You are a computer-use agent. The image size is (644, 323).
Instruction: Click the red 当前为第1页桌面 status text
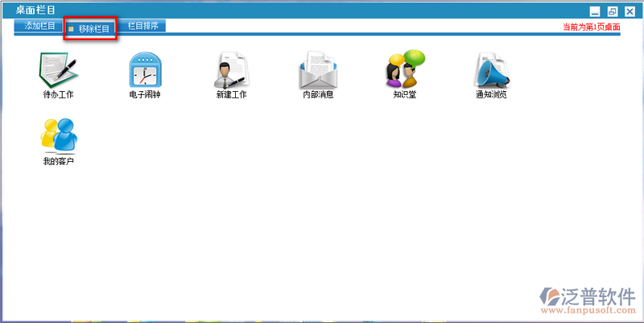pyautogui.click(x=591, y=27)
